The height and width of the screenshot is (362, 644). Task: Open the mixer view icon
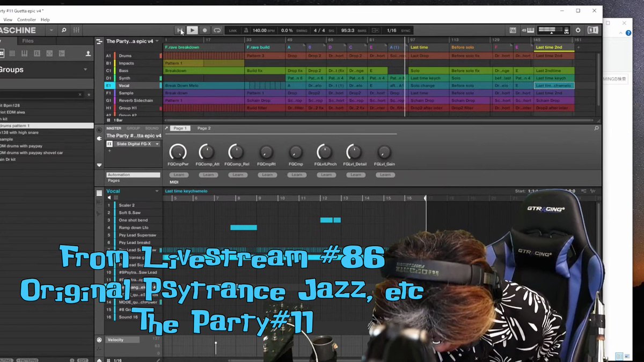[x=77, y=31]
